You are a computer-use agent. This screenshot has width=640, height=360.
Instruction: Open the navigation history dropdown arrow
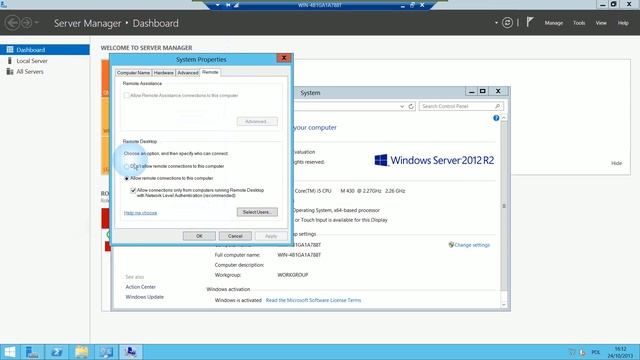36,22
